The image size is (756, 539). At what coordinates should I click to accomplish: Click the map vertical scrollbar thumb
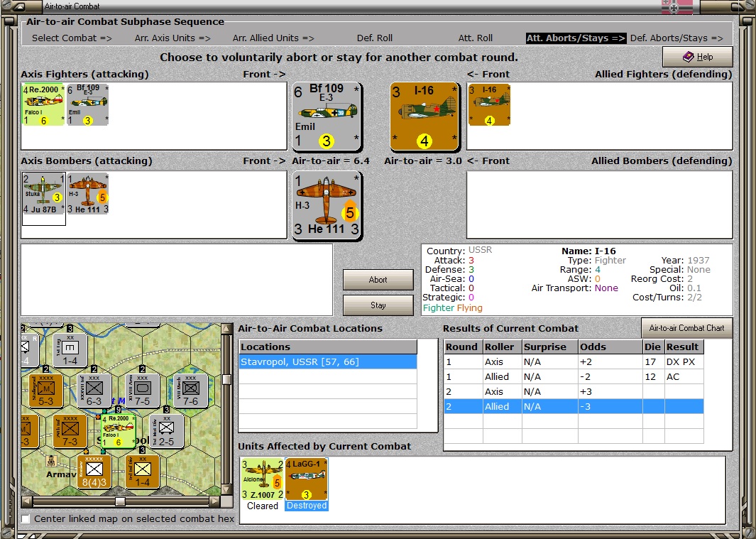(x=226, y=379)
